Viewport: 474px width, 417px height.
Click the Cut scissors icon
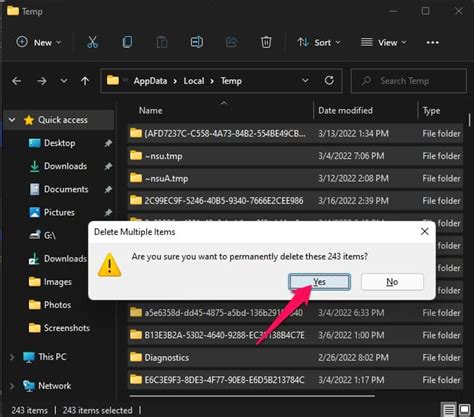click(92, 42)
